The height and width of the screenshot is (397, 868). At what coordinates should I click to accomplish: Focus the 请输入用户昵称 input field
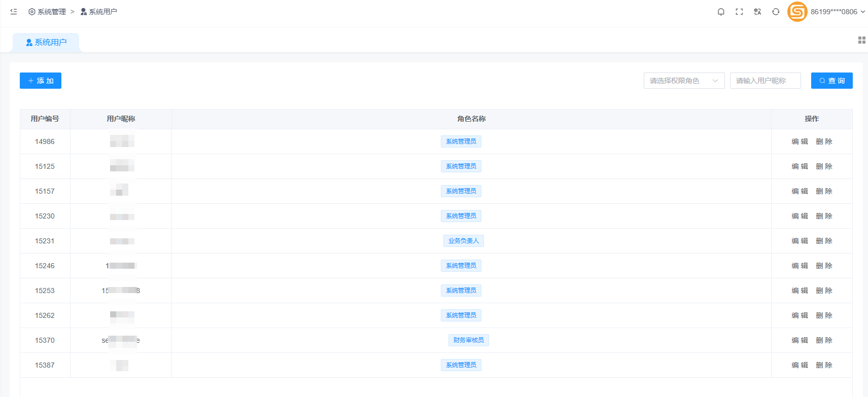[x=765, y=81]
